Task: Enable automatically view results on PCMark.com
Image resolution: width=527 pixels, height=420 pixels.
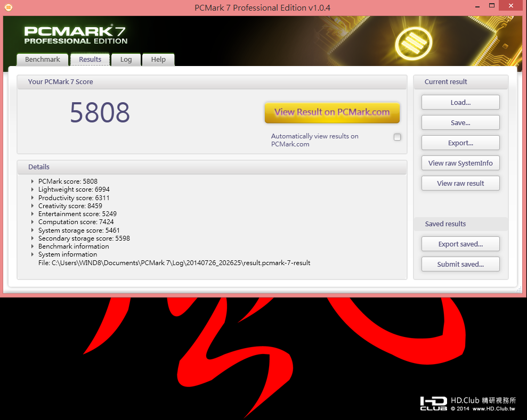Action: pyautogui.click(x=398, y=137)
